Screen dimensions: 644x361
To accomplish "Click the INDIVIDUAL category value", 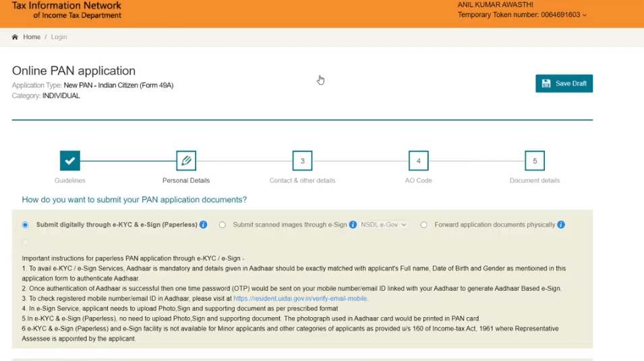I will 61,96.
